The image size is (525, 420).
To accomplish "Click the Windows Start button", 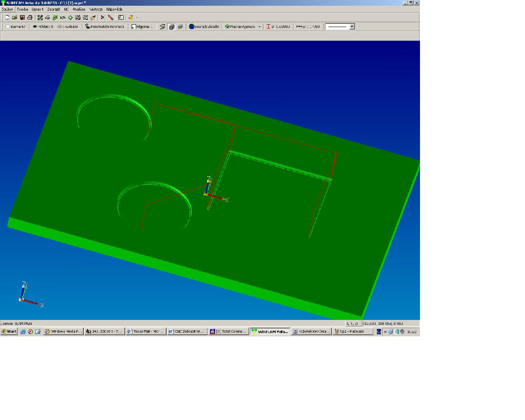I will point(9,331).
